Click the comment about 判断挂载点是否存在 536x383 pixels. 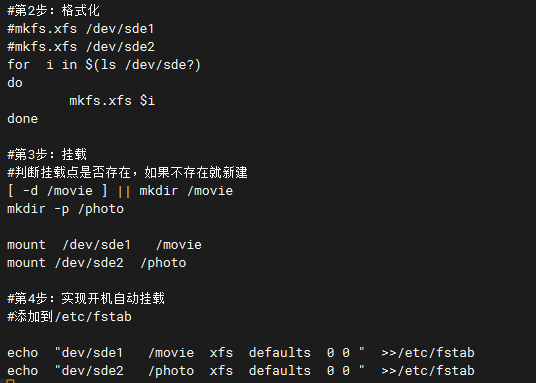(127, 172)
